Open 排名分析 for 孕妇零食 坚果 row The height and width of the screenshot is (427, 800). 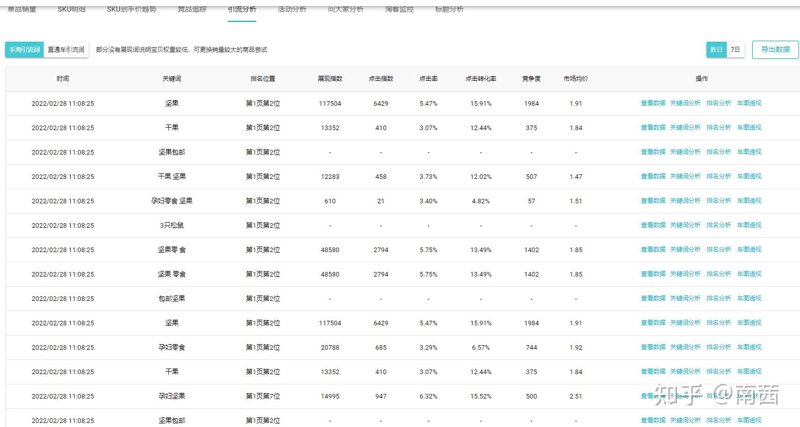(718, 200)
